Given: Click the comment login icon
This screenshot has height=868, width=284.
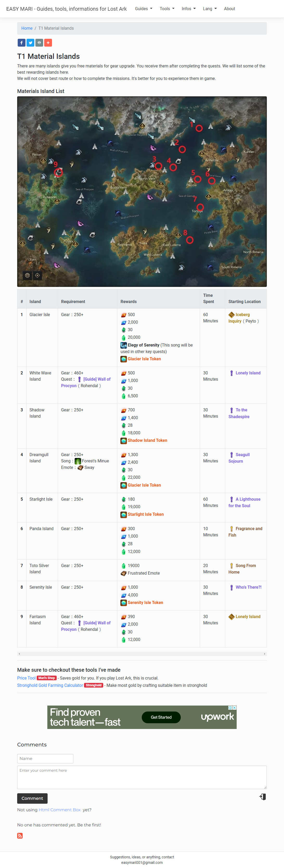Looking at the screenshot, I should [262, 797].
